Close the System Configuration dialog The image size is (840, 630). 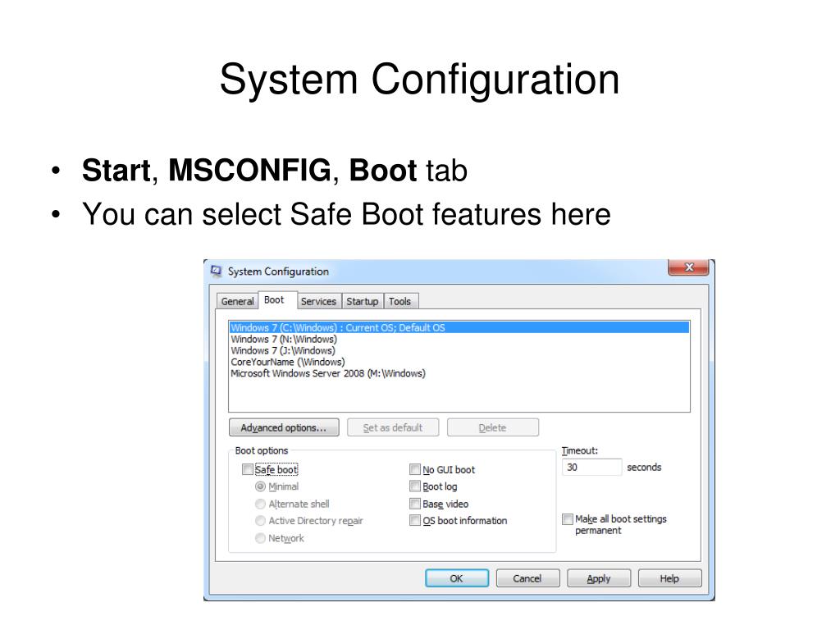689,267
